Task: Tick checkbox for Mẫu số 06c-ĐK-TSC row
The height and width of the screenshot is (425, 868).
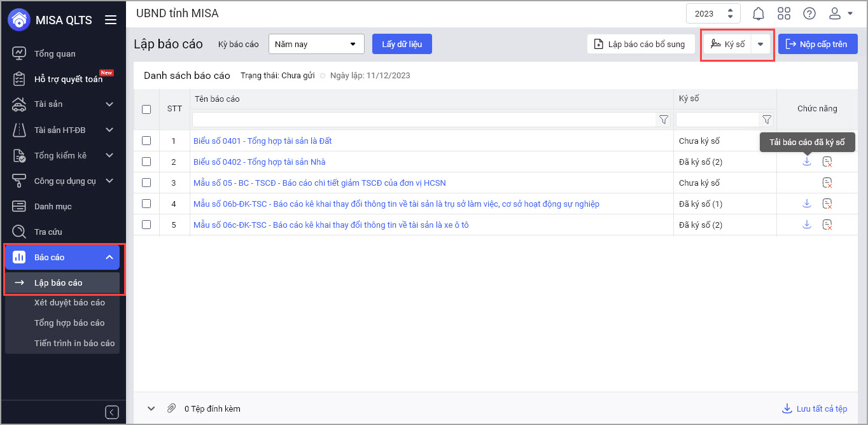Action: pyautogui.click(x=146, y=225)
